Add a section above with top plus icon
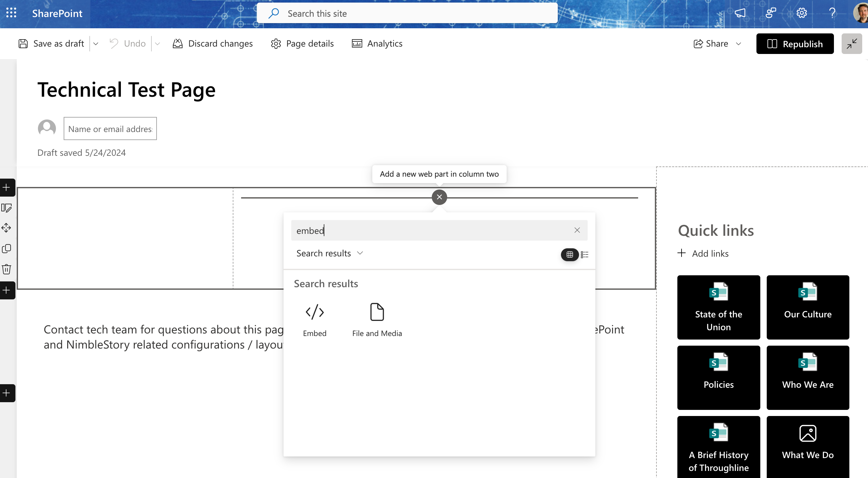This screenshot has height=478, width=868. (7, 188)
